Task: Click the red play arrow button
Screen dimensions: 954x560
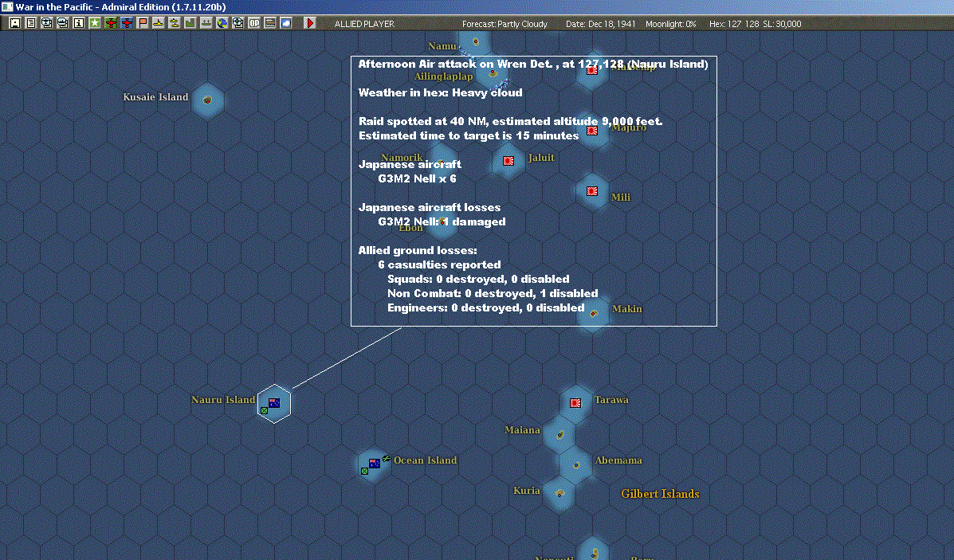Action: point(310,23)
